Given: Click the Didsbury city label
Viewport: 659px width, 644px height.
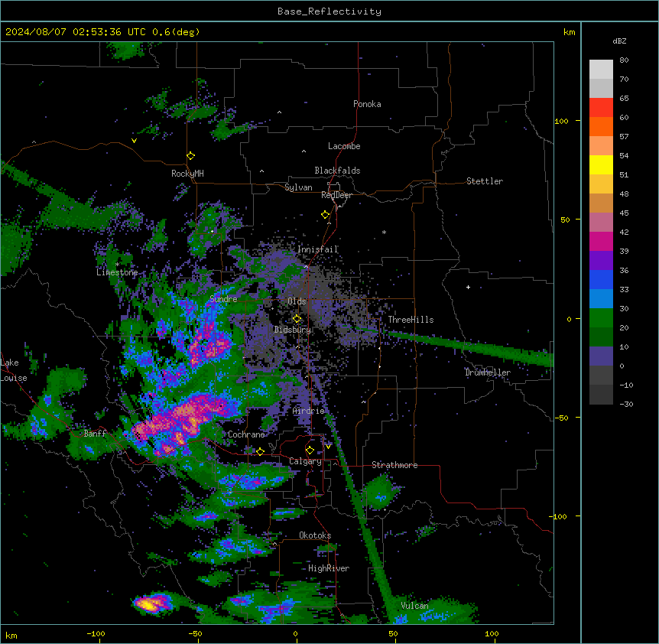Looking at the screenshot, I should pos(293,330).
